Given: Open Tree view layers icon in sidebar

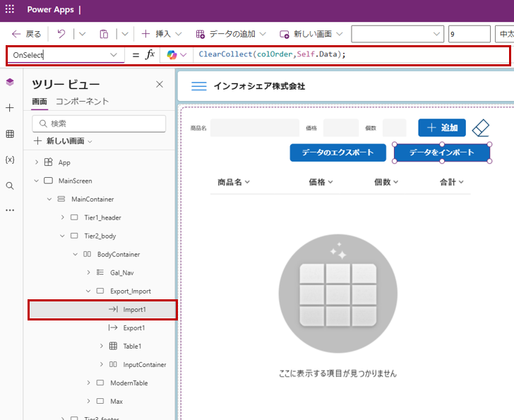Looking at the screenshot, I should (x=10, y=82).
